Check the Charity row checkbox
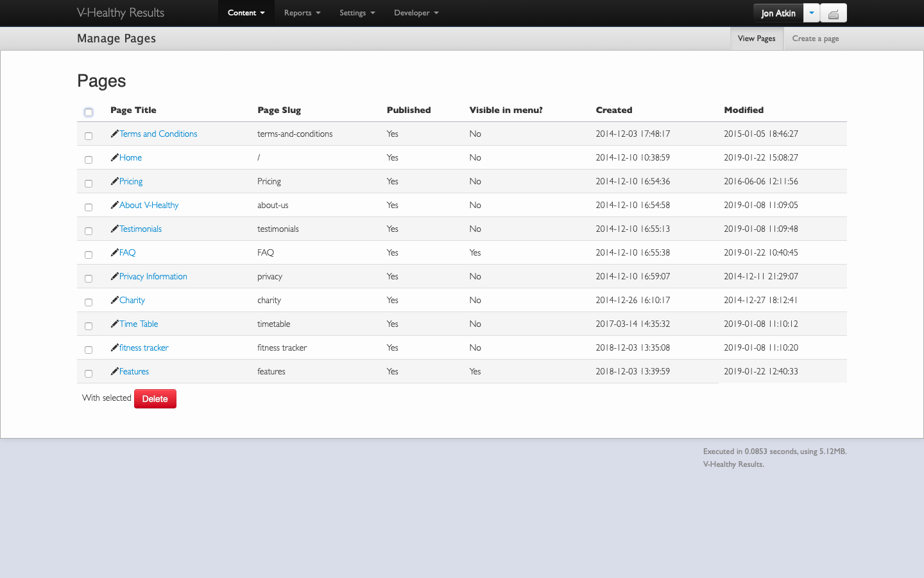The image size is (924, 578). coord(89,302)
